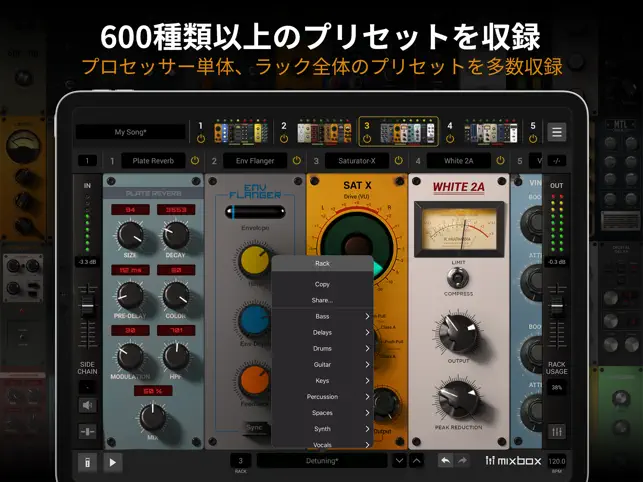This screenshot has height=482, width=643.
Task: Click the Plate Reverb HPF knob
Action: pos(176,357)
